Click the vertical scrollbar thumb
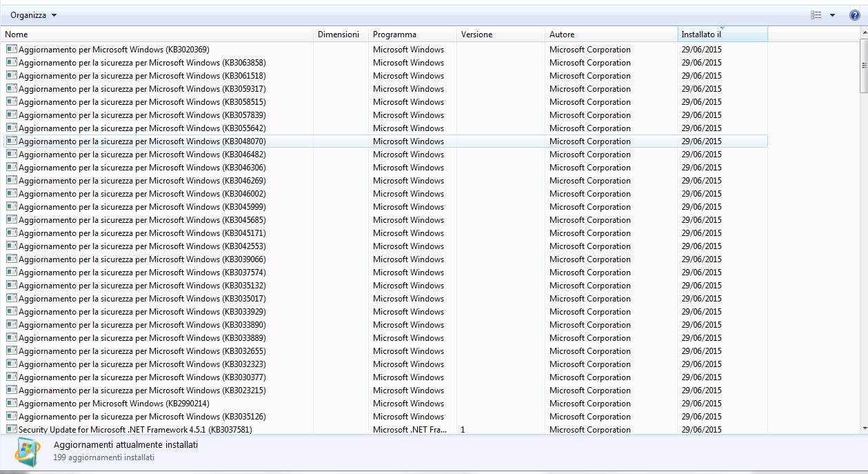 click(864, 66)
